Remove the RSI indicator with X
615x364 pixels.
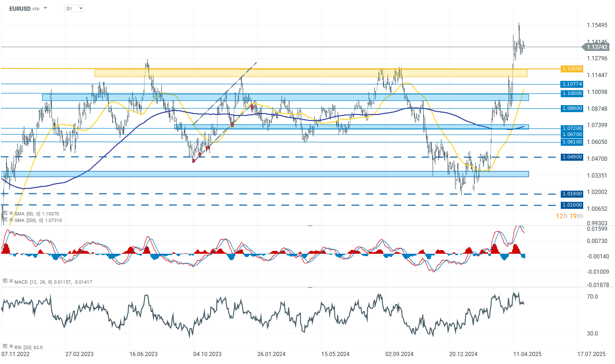[x=11, y=346]
